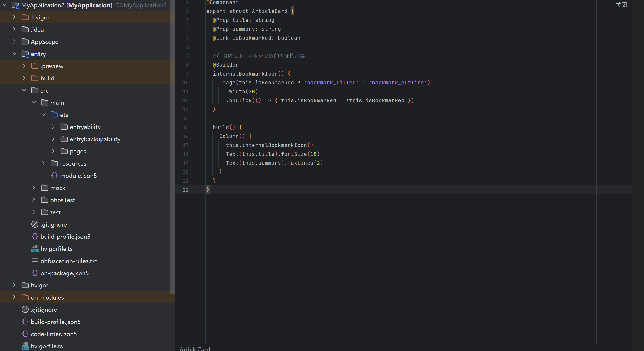This screenshot has height=351, width=644.
Task: Click the @Link isBookmarked declaration
Action: click(256, 38)
